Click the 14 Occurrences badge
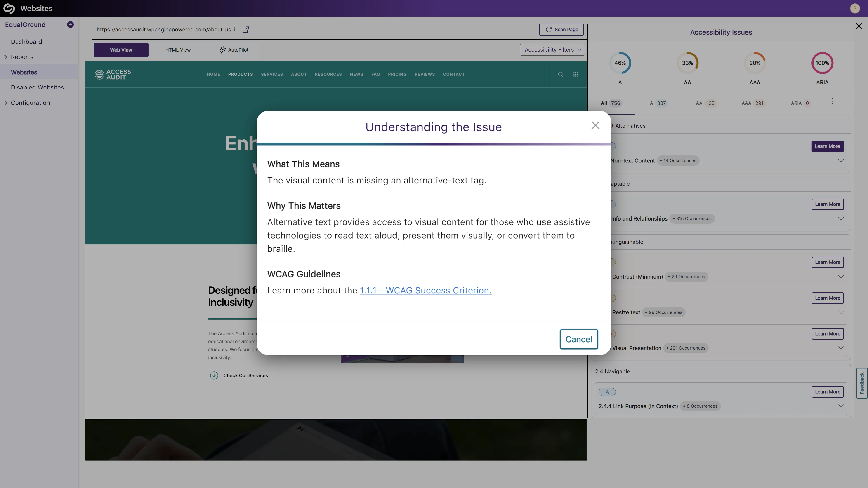Screen dimensions: 868x488 click(x=678, y=161)
